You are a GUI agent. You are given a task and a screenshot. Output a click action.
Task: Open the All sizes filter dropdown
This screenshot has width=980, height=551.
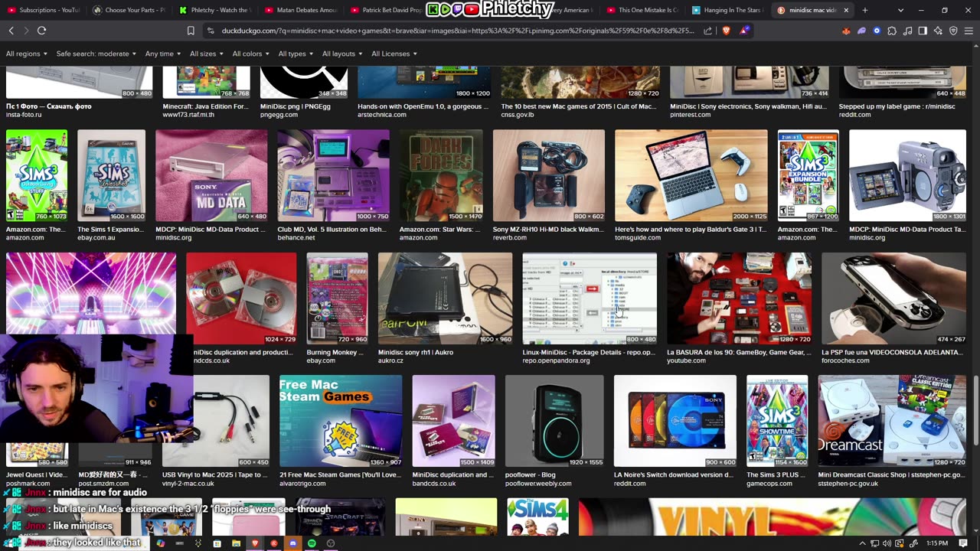pos(207,54)
